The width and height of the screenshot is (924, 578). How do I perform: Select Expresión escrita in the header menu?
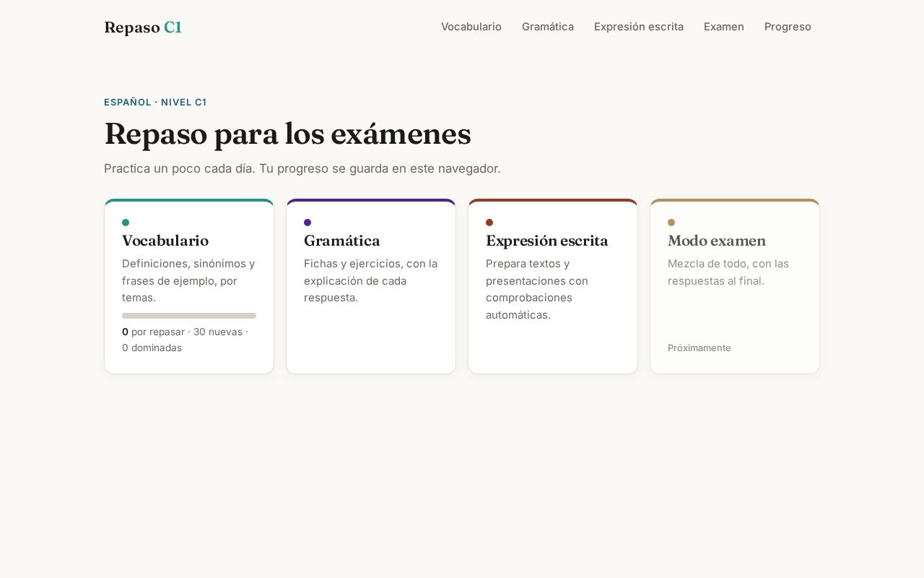tap(639, 27)
